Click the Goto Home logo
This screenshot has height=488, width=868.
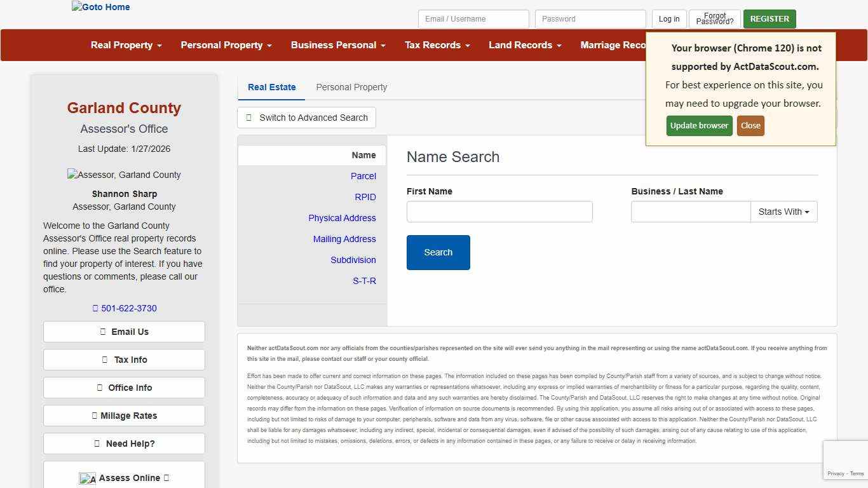(100, 7)
